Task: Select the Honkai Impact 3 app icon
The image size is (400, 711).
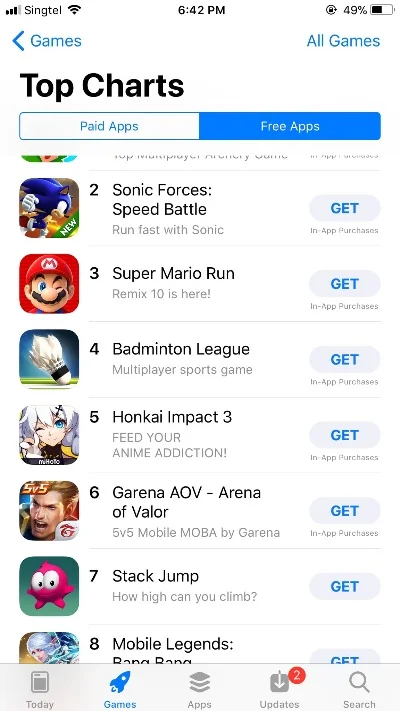Action: [49, 435]
